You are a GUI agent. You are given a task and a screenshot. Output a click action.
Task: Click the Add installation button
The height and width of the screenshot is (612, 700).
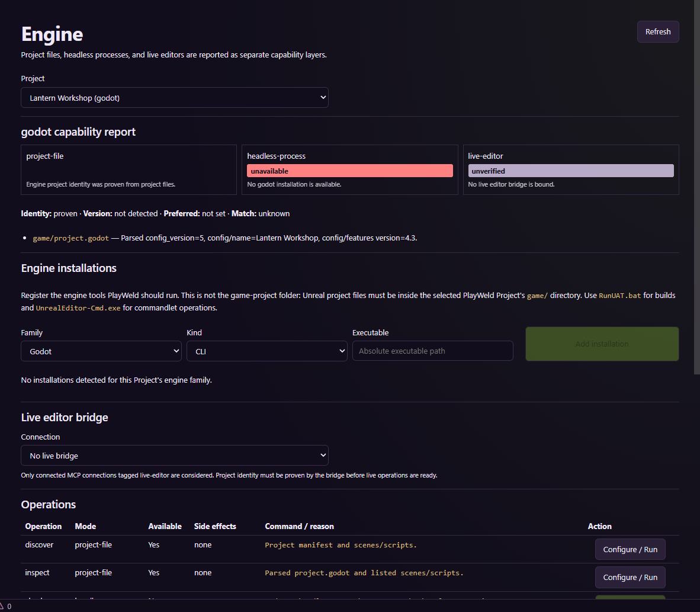coord(602,344)
